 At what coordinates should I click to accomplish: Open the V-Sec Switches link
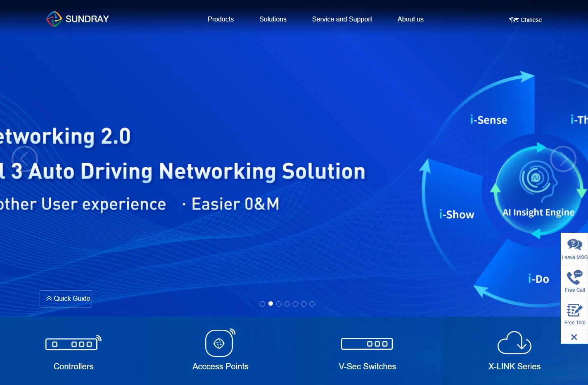tap(367, 366)
